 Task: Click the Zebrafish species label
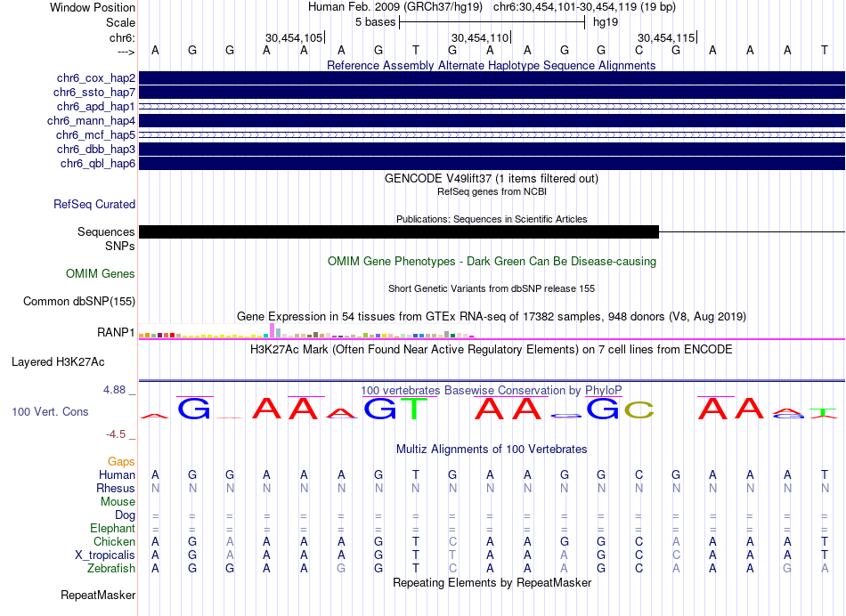tap(111, 569)
